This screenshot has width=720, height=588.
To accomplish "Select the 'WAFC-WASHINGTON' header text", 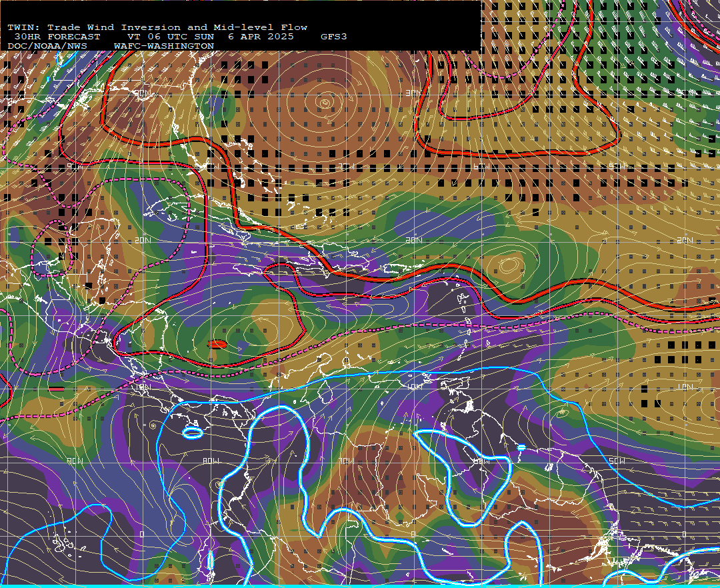I will 164,47.
